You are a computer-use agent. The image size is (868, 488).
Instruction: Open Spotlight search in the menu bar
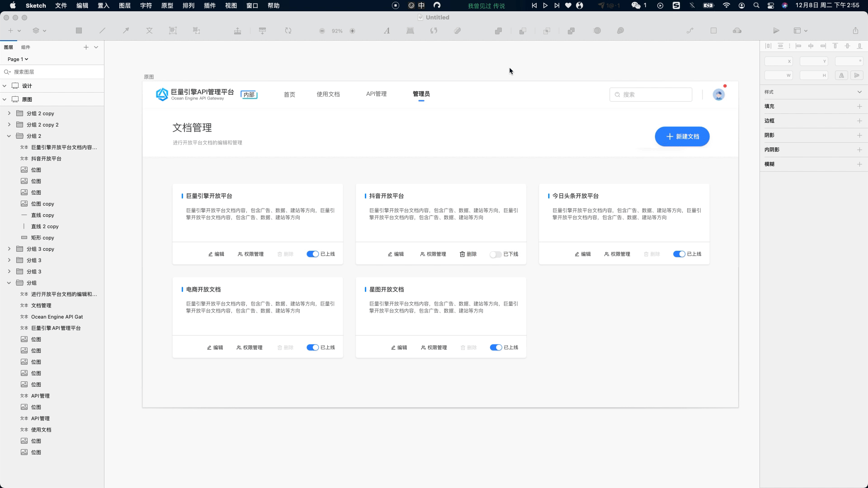click(756, 5)
